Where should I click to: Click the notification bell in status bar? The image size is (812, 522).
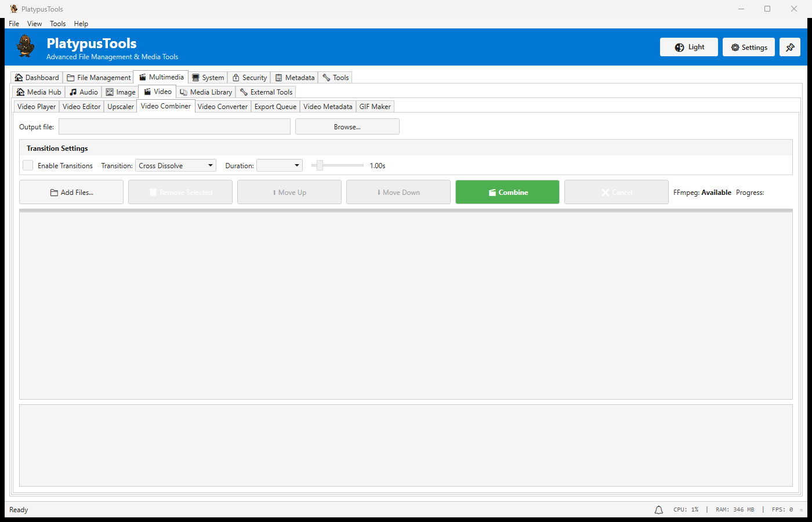click(x=658, y=510)
